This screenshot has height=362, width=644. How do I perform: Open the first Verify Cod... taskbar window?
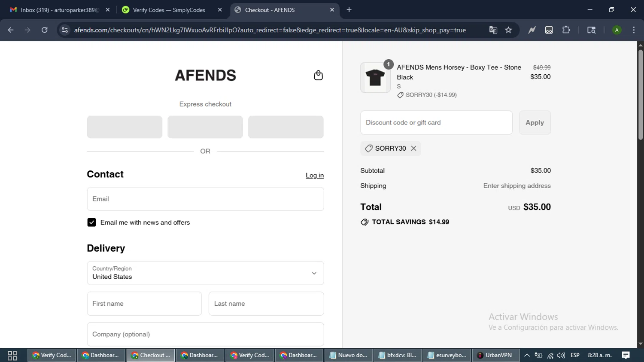52,356
